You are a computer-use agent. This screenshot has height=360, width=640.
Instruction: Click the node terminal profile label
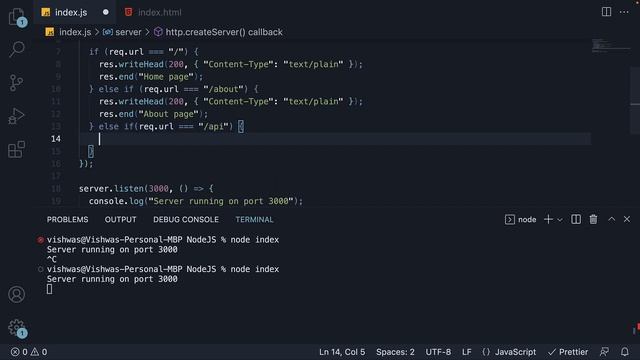point(527,220)
